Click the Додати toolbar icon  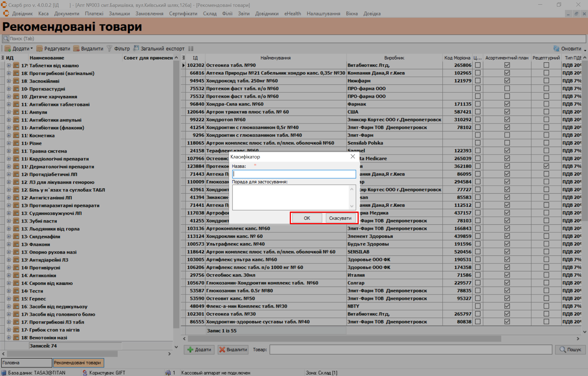(x=8, y=49)
